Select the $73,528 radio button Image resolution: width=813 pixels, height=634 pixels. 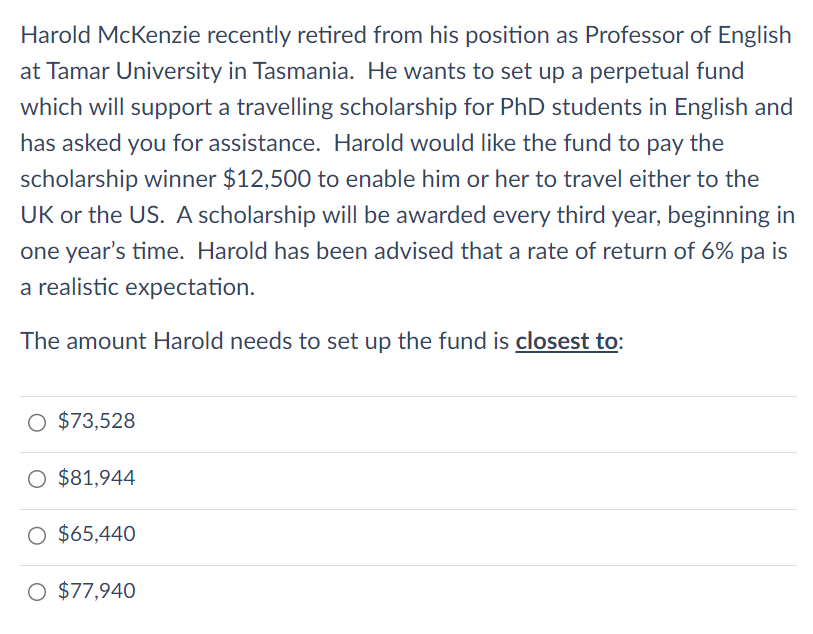tap(39, 422)
